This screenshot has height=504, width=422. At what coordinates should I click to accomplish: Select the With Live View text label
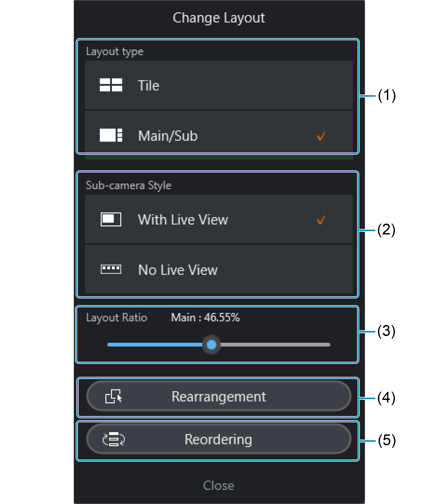point(183,220)
